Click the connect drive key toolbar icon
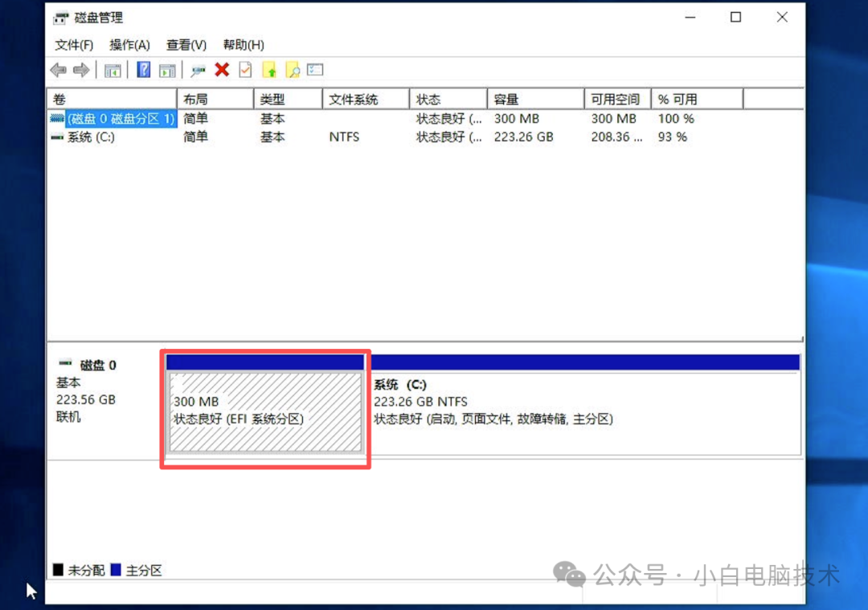The image size is (868, 610). [198, 70]
